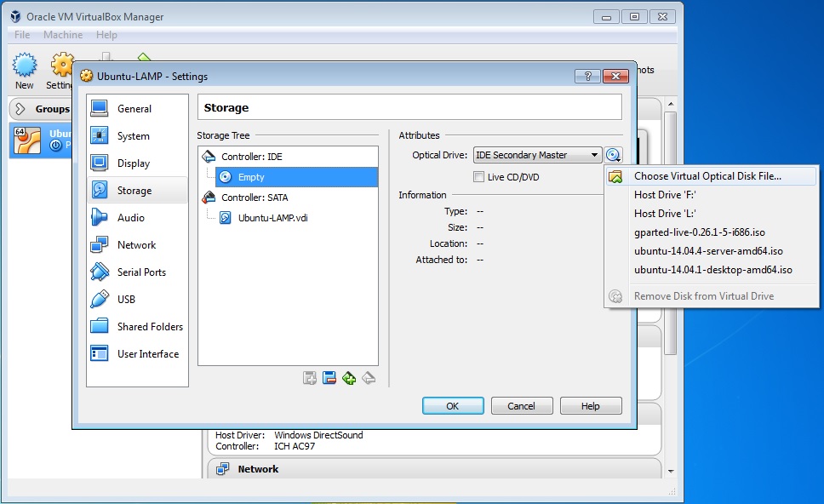824x504 pixels.
Task: Open the Network settings category
Action: (137, 245)
